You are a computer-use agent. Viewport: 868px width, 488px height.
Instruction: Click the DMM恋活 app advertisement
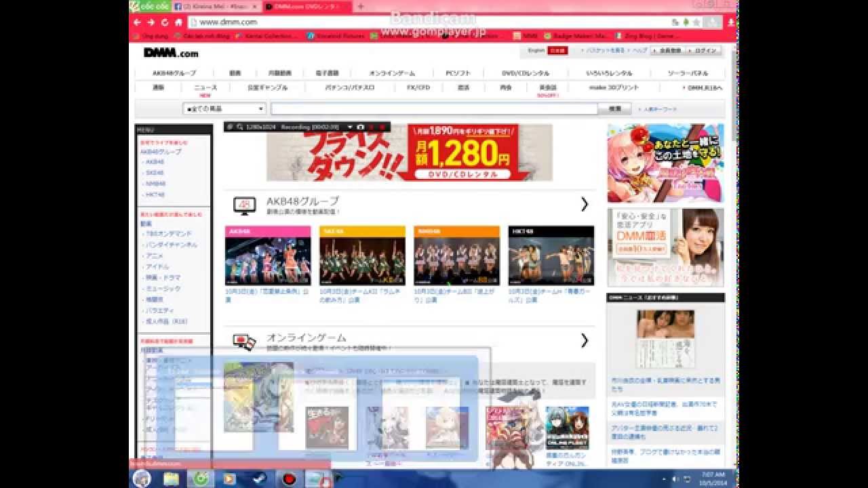tap(665, 247)
